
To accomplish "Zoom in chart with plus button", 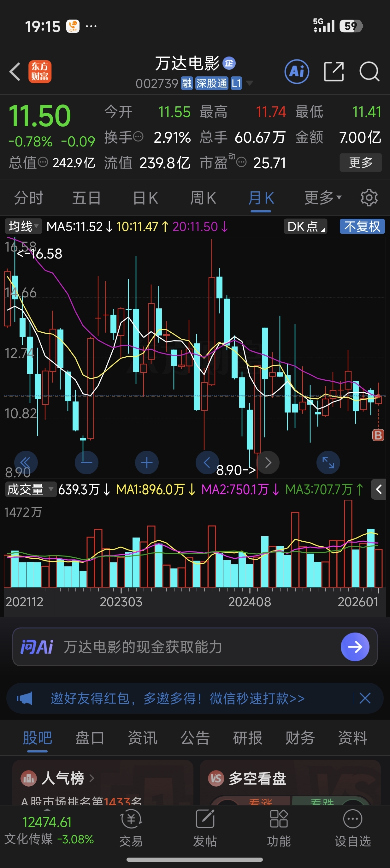I will (x=147, y=462).
